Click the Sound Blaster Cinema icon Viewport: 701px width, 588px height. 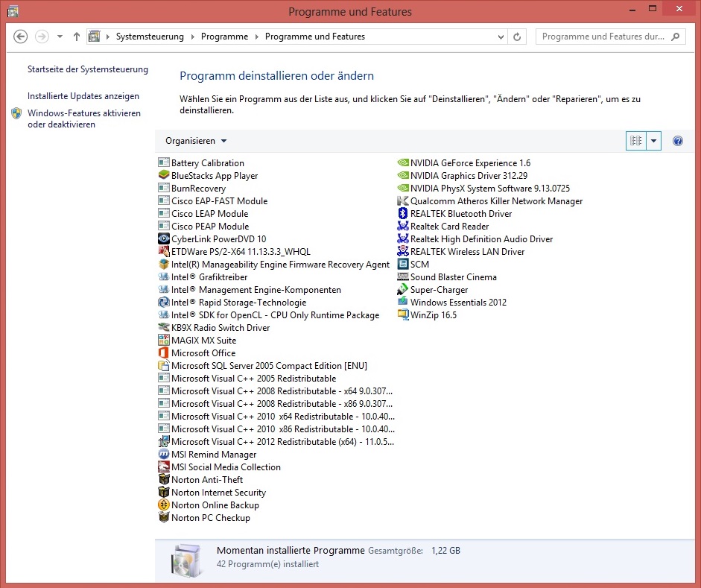pyautogui.click(x=403, y=276)
